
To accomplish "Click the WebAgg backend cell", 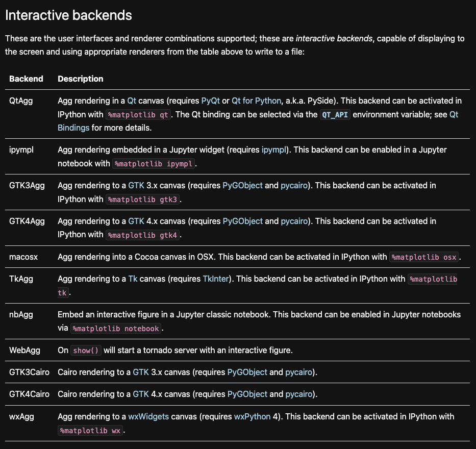I will pos(24,351).
